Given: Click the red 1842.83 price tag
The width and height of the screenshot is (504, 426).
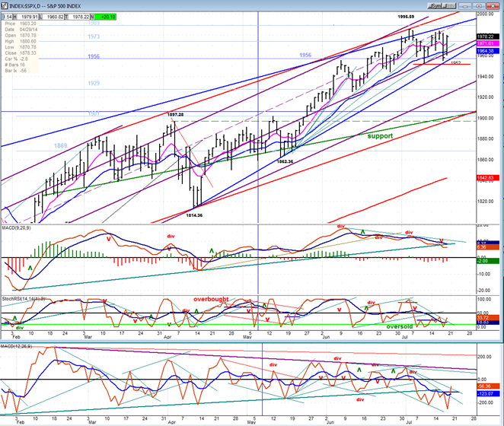Looking at the screenshot, I should coord(487,178).
